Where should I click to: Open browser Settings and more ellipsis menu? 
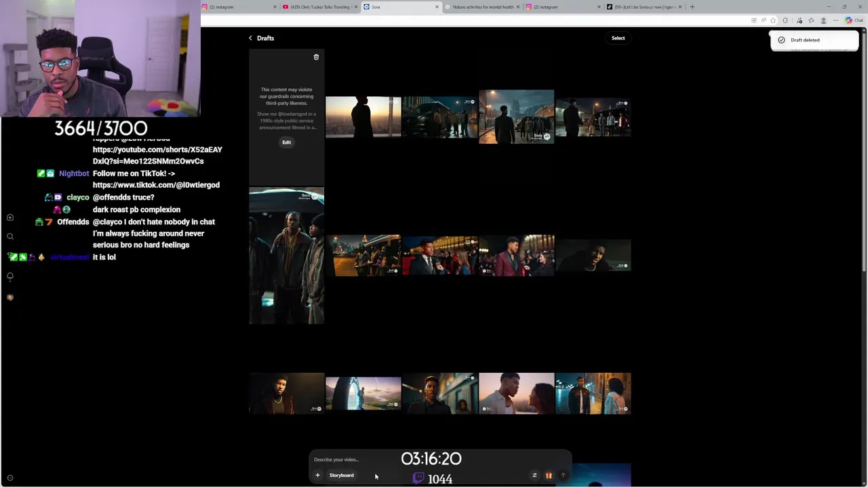(835, 20)
